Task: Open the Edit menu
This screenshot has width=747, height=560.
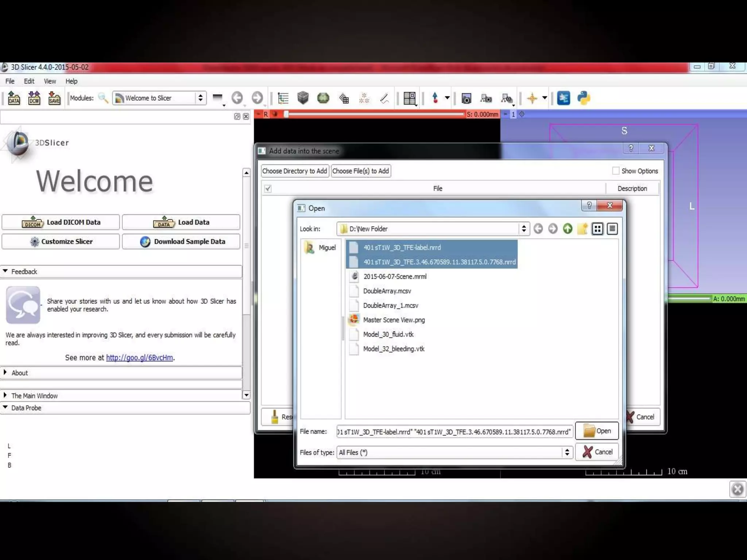Action: coord(29,81)
